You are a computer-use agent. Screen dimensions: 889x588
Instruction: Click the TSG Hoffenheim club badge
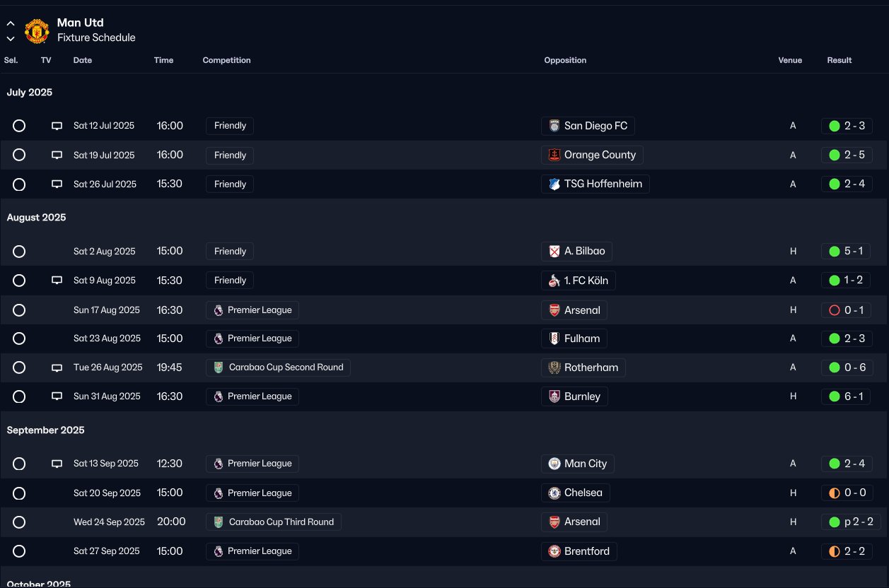554,184
